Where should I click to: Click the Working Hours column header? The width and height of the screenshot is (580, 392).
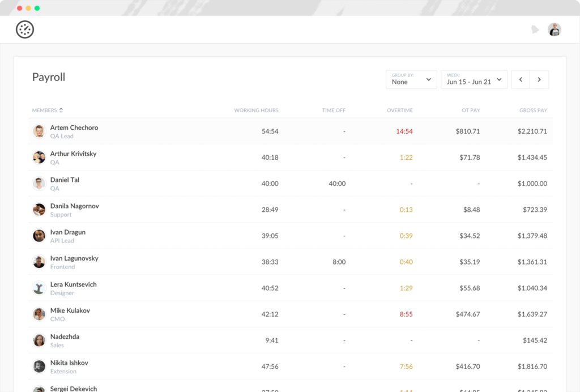click(x=256, y=110)
